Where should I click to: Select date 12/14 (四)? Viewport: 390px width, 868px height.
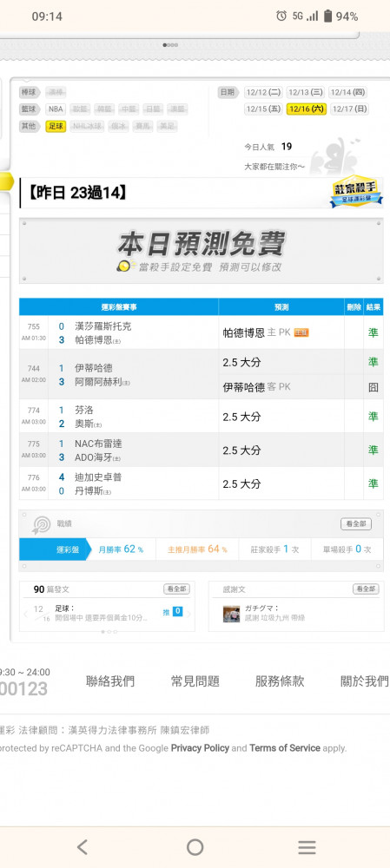pyautogui.click(x=348, y=93)
